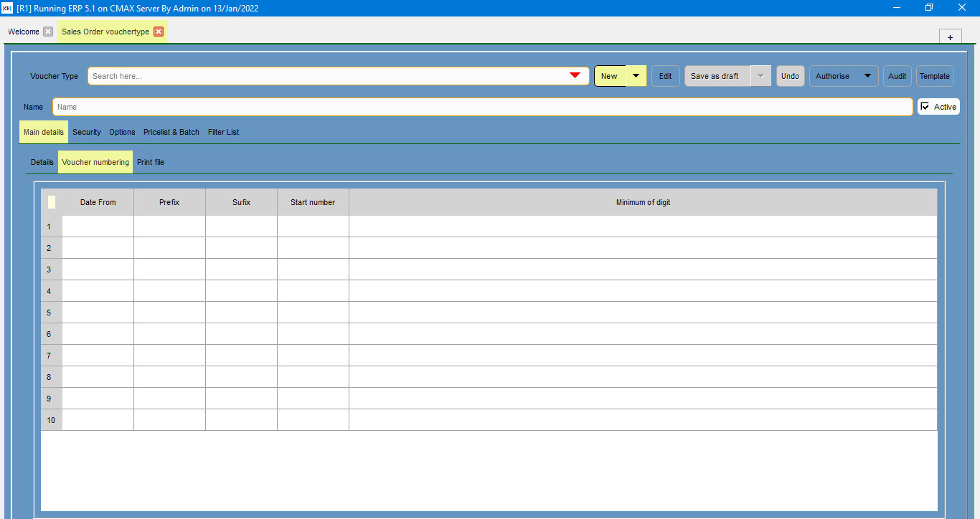980x519 pixels.
Task: Focus the Name input field
Action: pos(483,107)
